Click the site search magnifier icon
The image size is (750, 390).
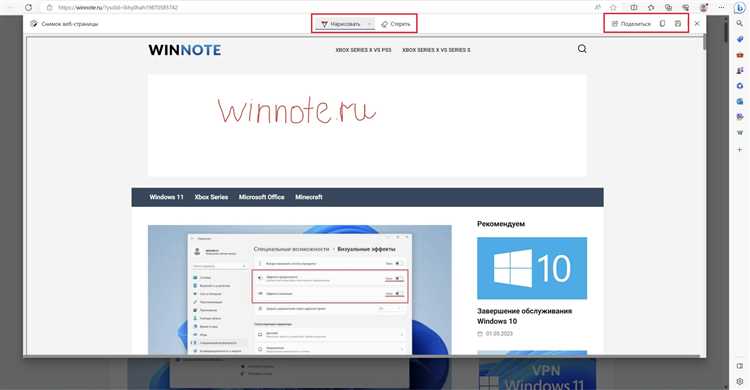582,49
